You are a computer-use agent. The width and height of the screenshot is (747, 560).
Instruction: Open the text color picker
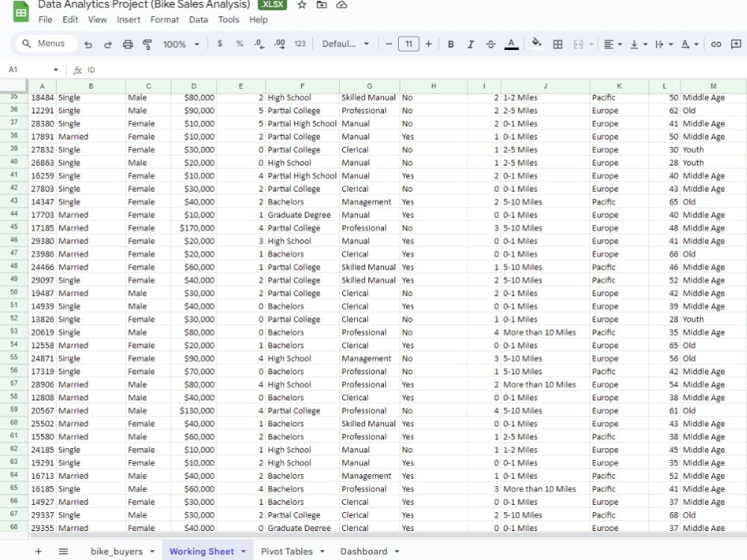point(511,44)
